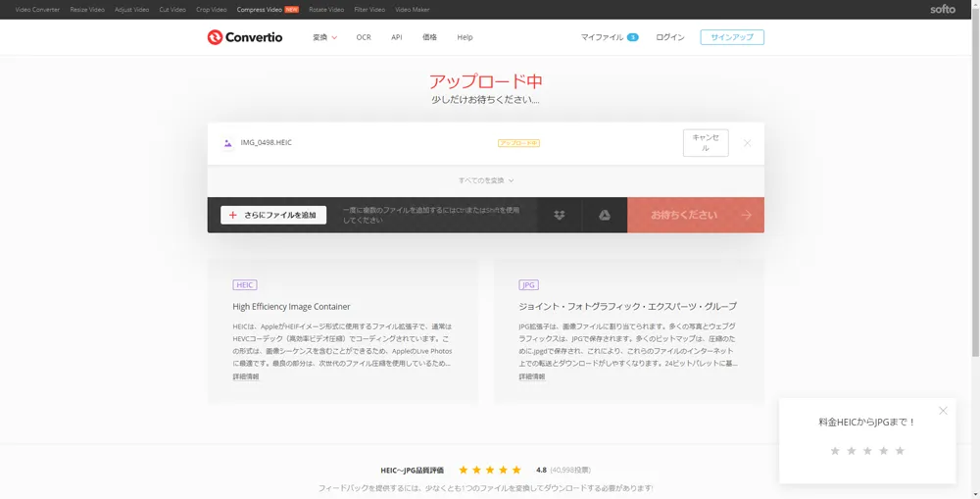Rate four stars in popup
The height and width of the screenshot is (499, 980).
pos(884,451)
